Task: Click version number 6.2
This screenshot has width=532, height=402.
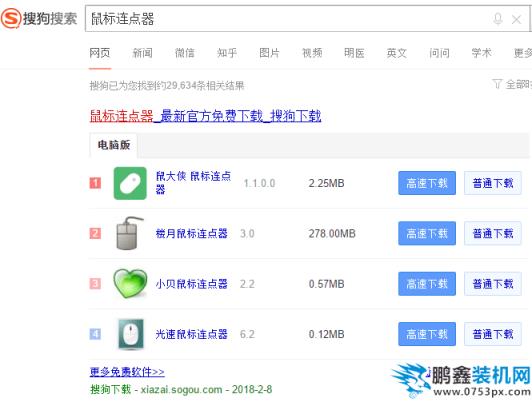Action: click(x=247, y=334)
